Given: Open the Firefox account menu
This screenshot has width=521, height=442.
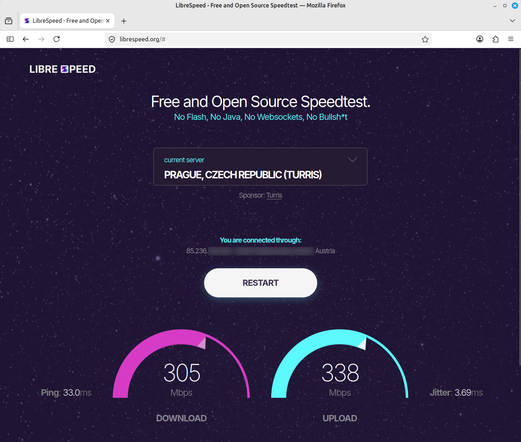Looking at the screenshot, I should 480,39.
